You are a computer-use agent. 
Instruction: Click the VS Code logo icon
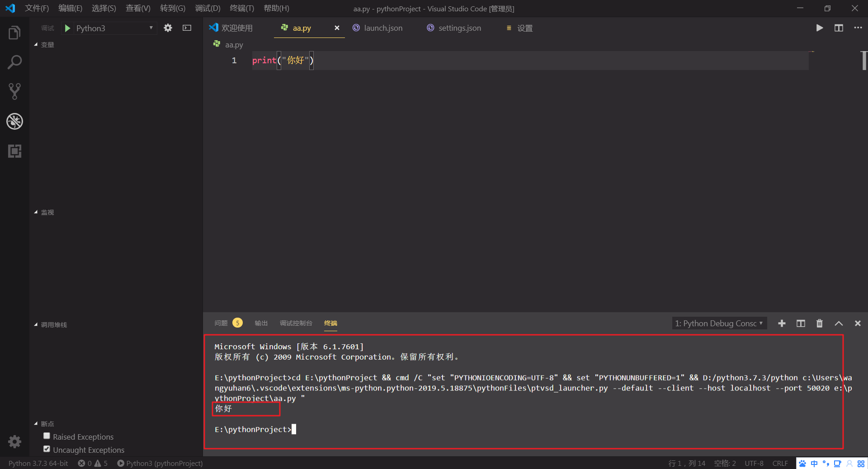pyautogui.click(x=10, y=8)
